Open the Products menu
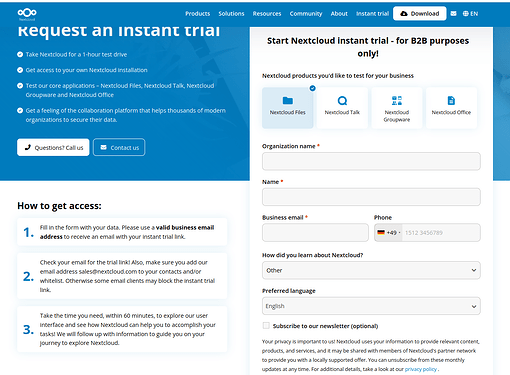The image size is (510, 375). pos(198,14)
